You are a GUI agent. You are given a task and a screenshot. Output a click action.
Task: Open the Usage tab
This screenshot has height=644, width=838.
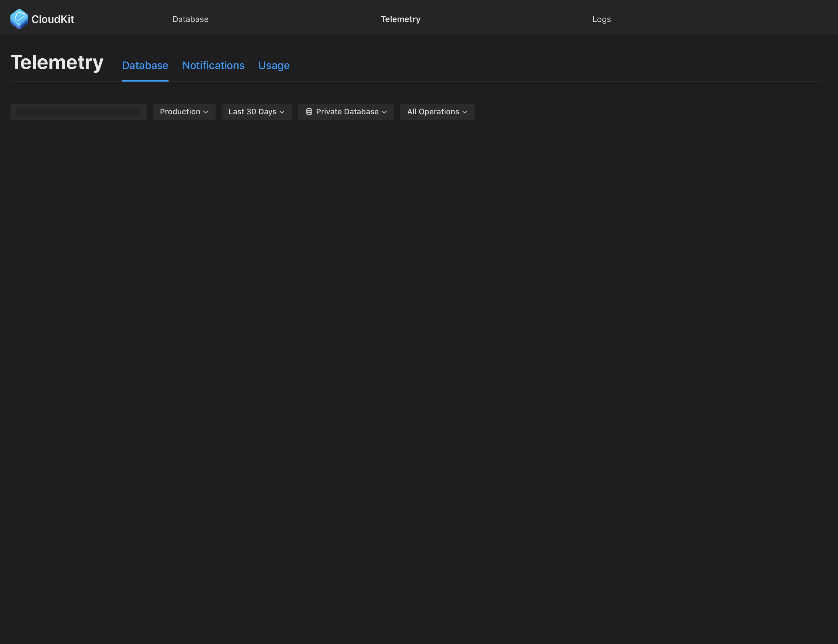pos(274,65)
